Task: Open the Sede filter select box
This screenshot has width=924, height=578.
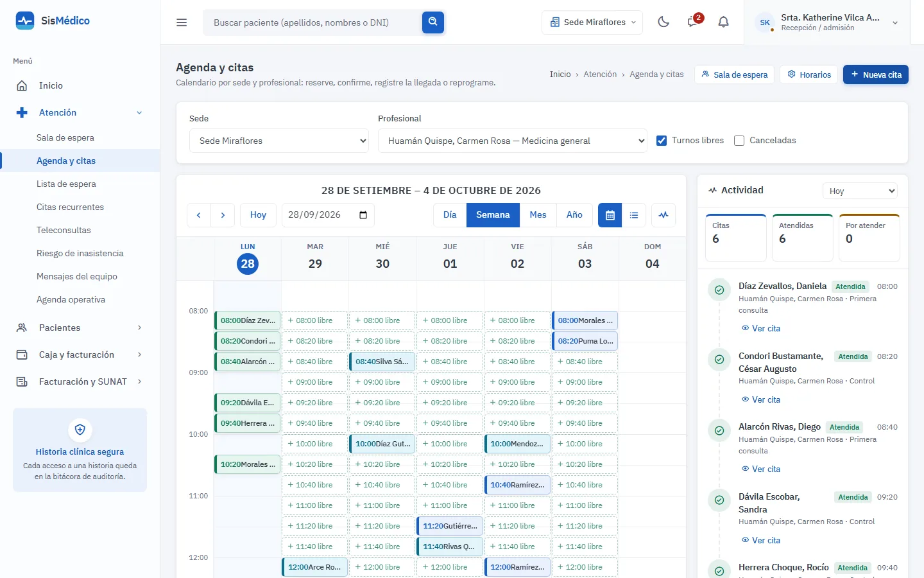Action: (279, 141)
